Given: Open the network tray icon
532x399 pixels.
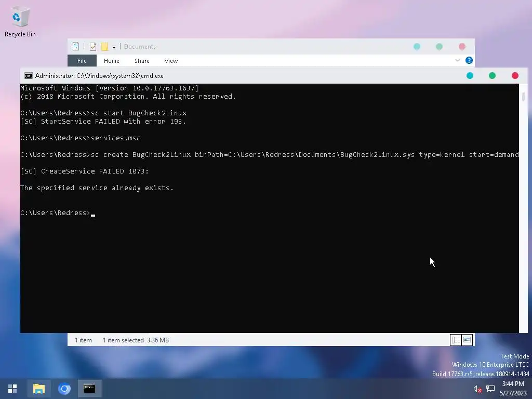Looking at the screenshot, I should (x=490, y=389).
